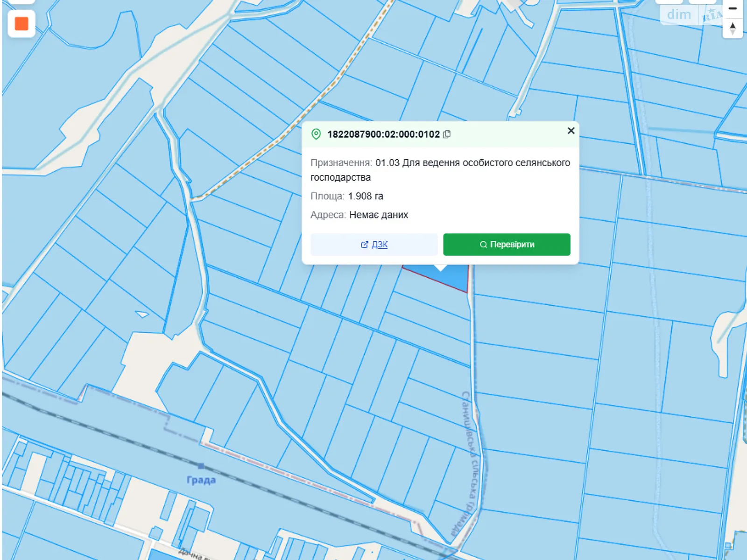Click the orange square map button
This screenshot has width=747, height=560.
pyautogui.click(x=21, y=23)
